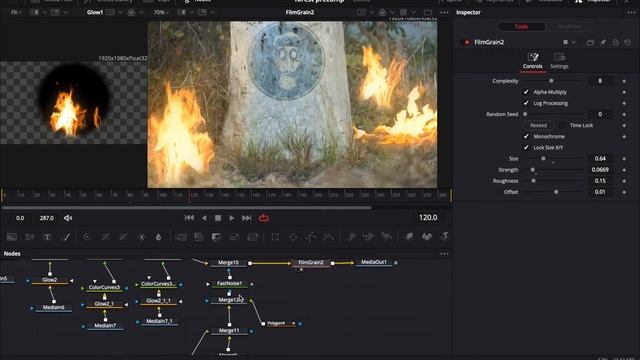Image resolution: width=640 pixels, height=360 pixels.
Task: Open right viewer three-dot options menu
Action: tap(444, 12)
